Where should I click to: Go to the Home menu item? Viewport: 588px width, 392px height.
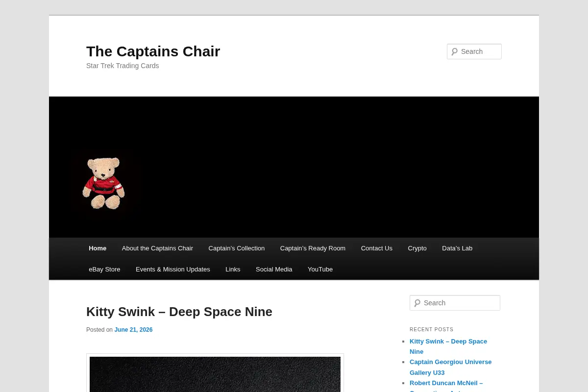(x=98, y=248)
